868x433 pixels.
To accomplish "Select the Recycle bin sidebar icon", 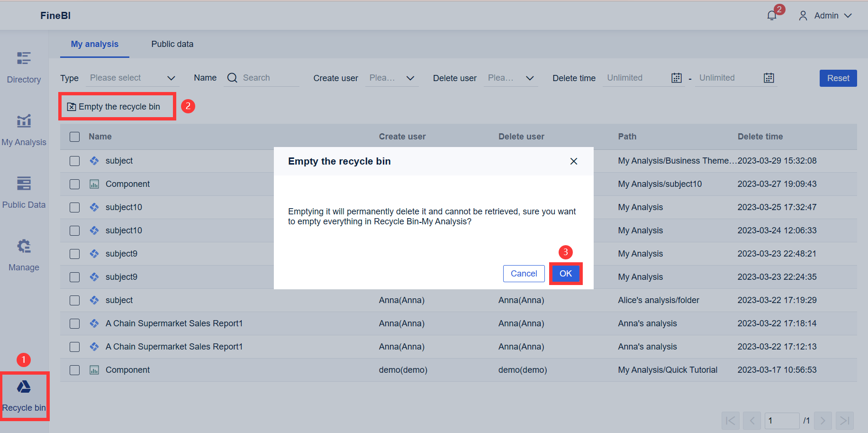I will coord(23,395).
